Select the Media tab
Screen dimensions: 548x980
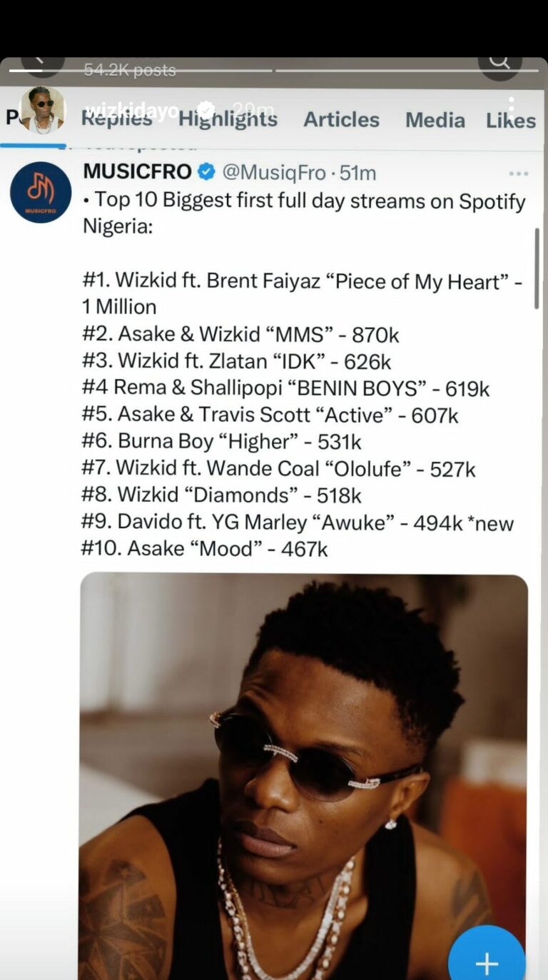click(x=435, y=120)
